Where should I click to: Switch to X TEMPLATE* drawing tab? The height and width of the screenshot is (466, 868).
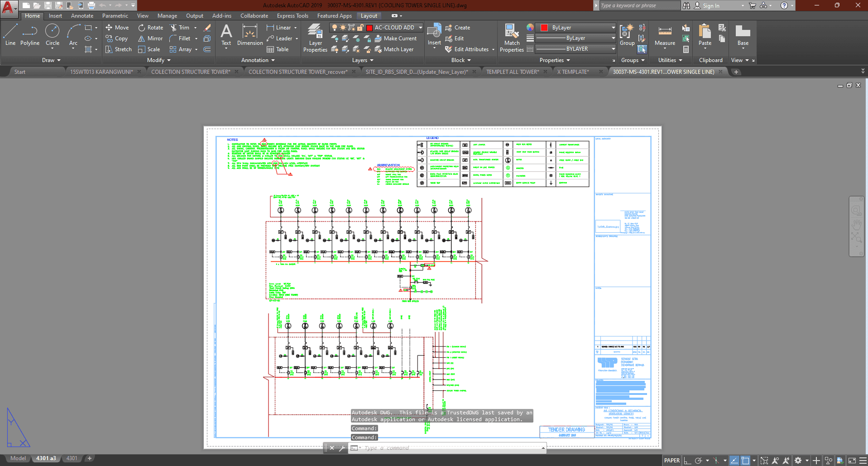coord(573,72)
